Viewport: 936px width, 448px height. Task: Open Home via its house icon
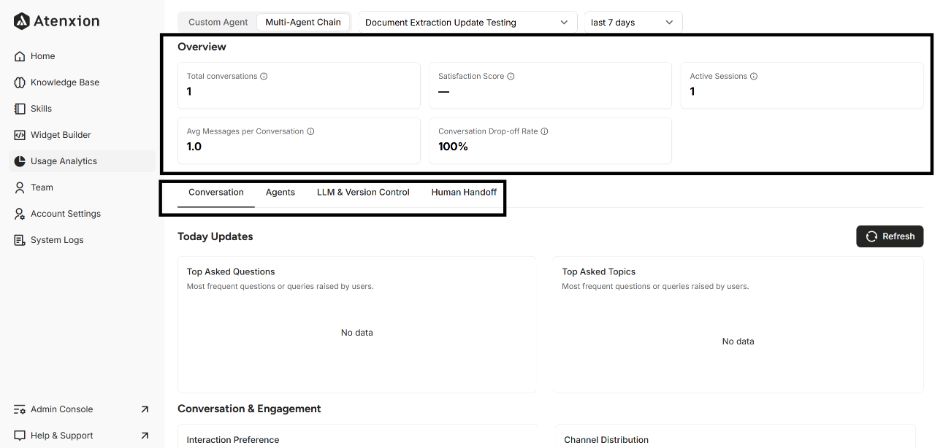click(x=19, y=56)
